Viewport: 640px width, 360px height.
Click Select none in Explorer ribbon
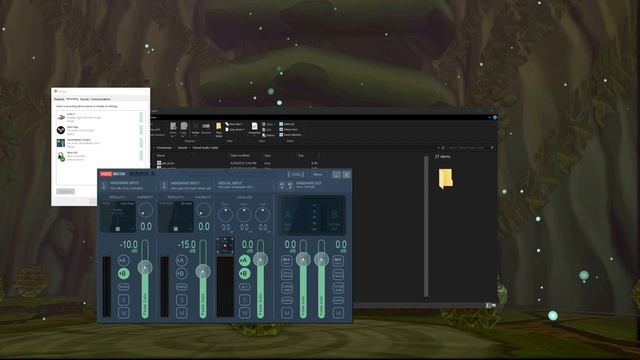pyautogui.click(x=289, y=129)
